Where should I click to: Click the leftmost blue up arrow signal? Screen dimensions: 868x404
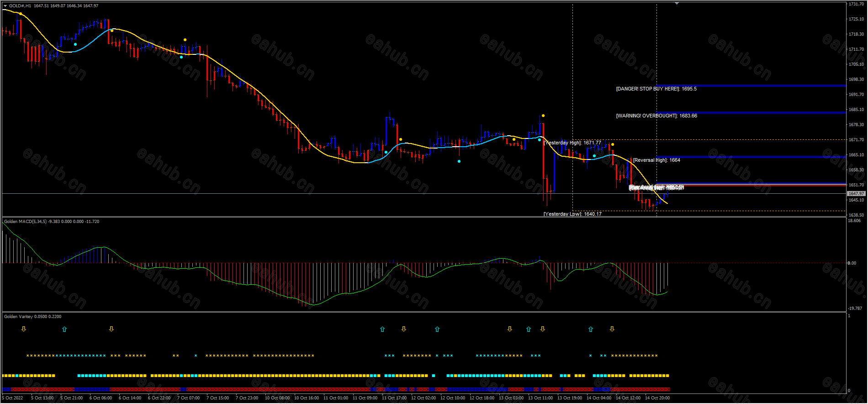(64, 329)
